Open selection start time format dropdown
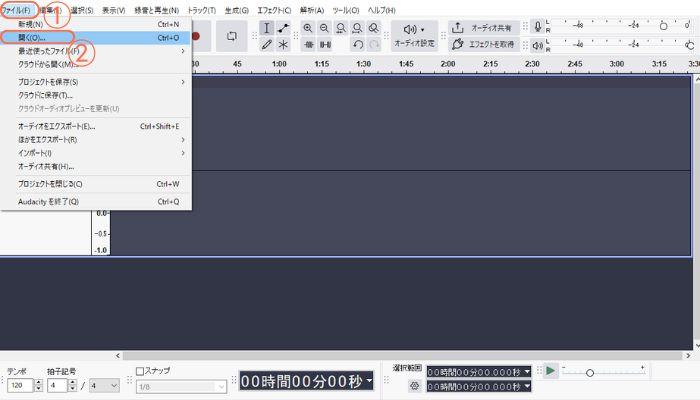 pyautogui.click(x=527, y=371)
